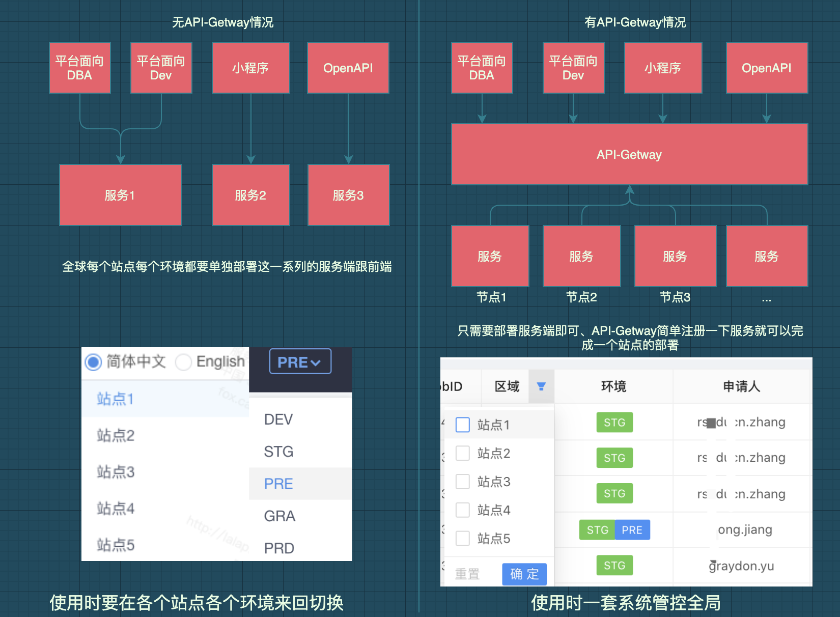Choose GRA in the environment list

click(x=300, y=516)
